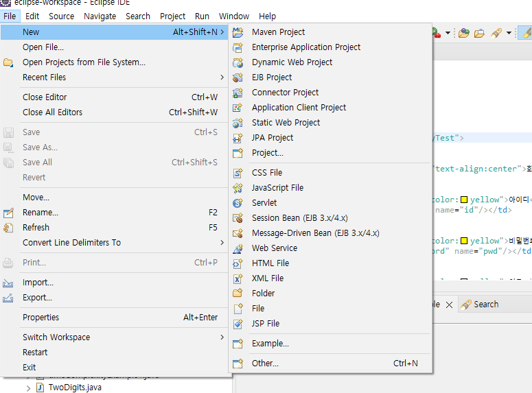This screenshot has height=393, width=532.
Task: Open the New submenu entry
Action: point(115,32)
